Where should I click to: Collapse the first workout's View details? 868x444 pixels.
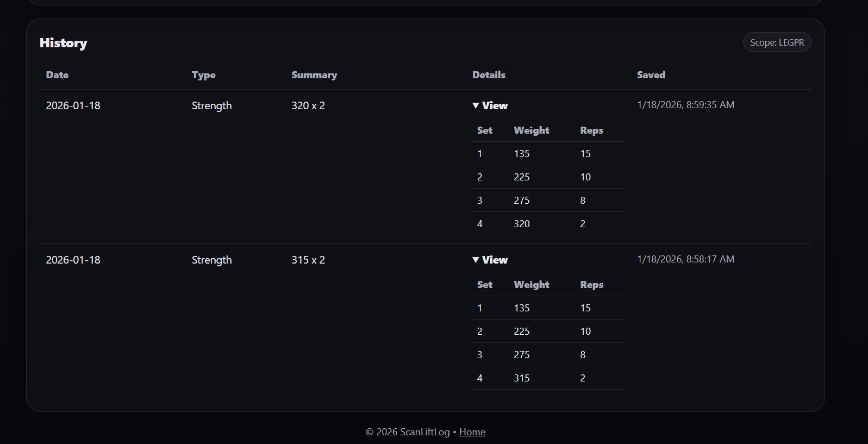pyautogui.click(x=490, y=105)
